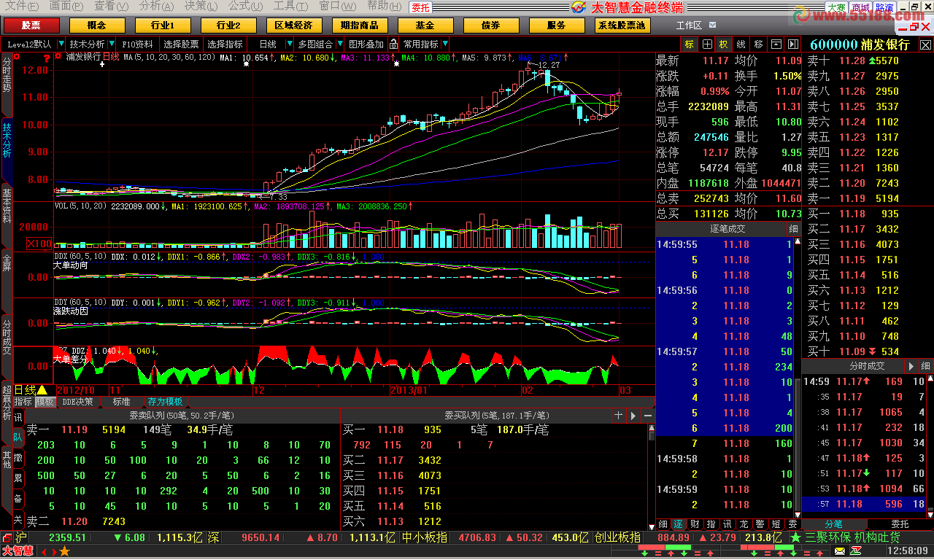The height and width of the screenshot is (560, 934).
Task: Click the 大赛 button in title bar
Action: point(835,7)
